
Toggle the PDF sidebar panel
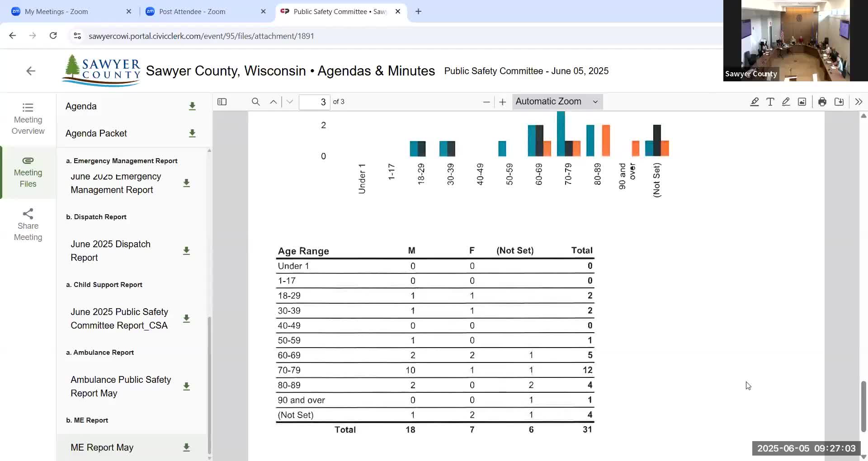point(222,102)
